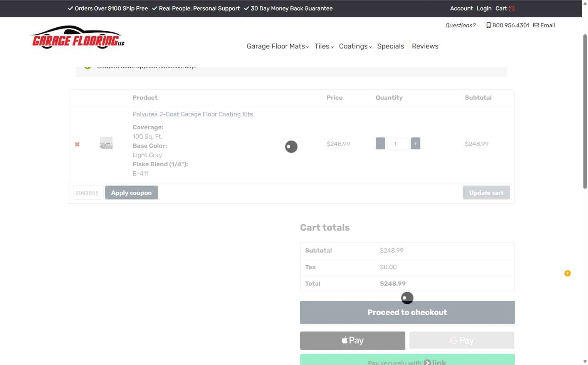588x365 pixels.
Task: Focus the coupon code input field
Action: pyautogui.click(x=88, y=193)
